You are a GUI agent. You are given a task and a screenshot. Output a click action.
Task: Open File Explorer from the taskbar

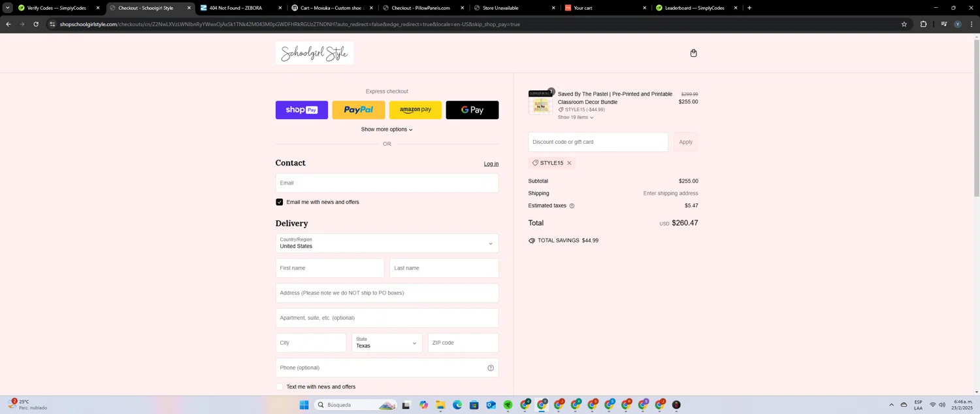click(440, 405)
